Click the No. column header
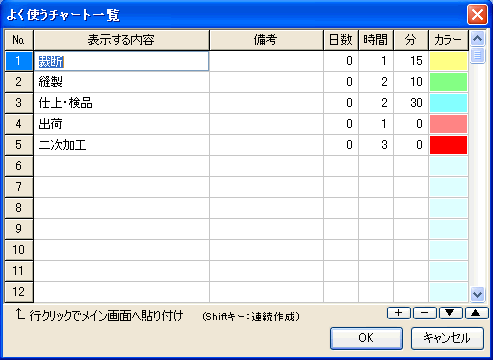 click(x=19, y=40)
